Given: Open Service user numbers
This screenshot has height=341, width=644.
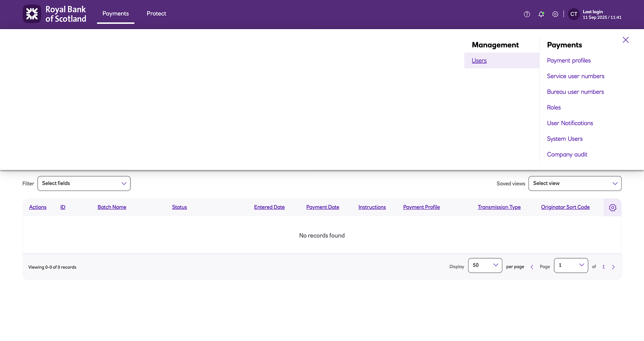Looking at the screenshot, I should pyautogui.click(x=576, y=76).
